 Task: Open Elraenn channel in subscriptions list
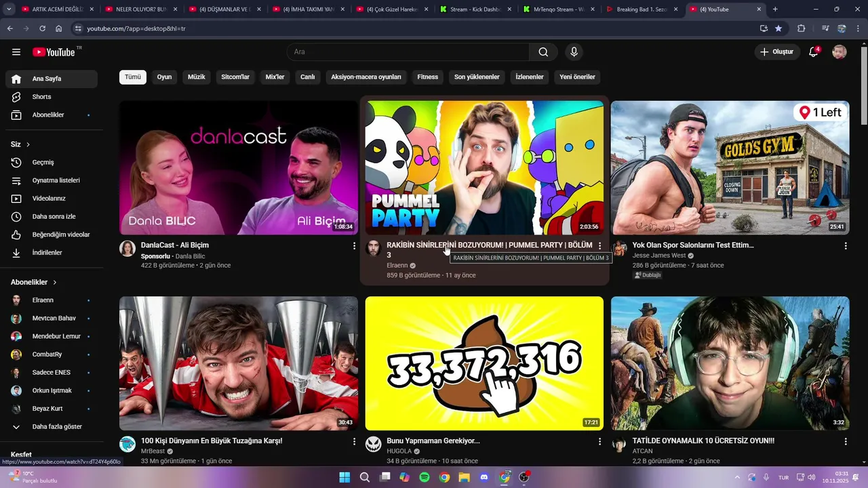[x=52, y=300]
